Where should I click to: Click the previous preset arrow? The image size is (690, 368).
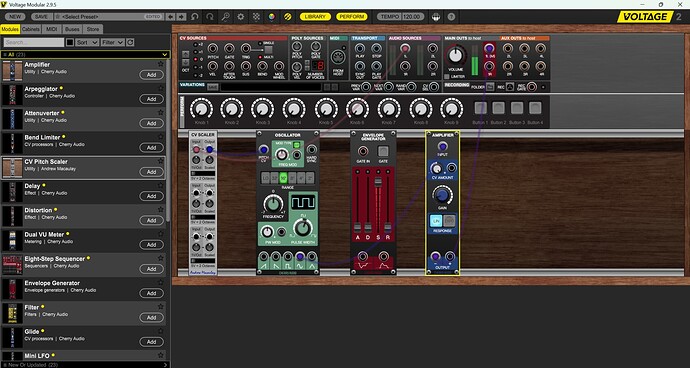point(171,17)
